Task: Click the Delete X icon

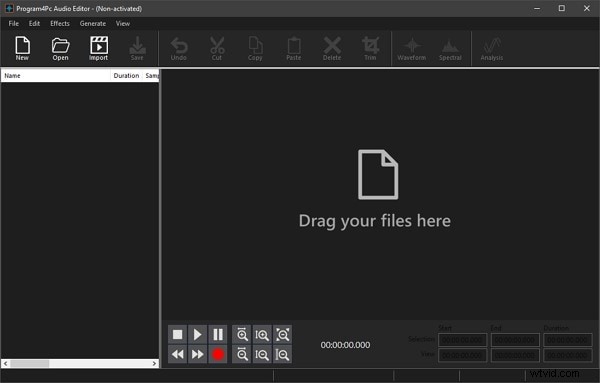Action: pyautogui.click(x=332, y=48)
